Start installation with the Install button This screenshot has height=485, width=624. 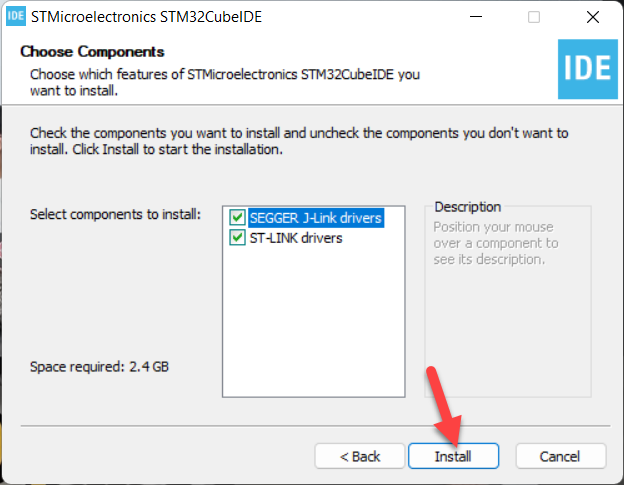point(453,456)
